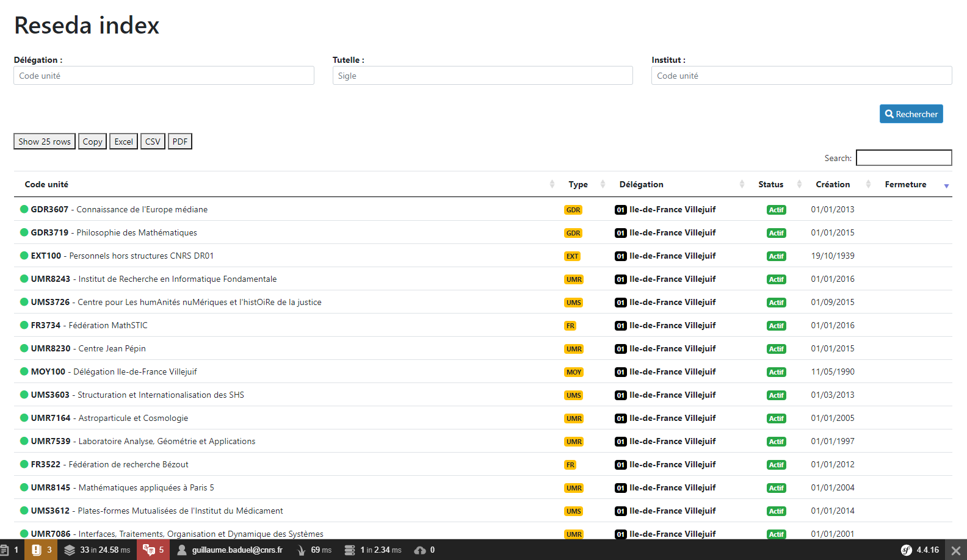Viewport: 967px width, 560px height.
Task: Select FR3522 Fédération de recherche Bézout
Action: (x=110, y=464)
